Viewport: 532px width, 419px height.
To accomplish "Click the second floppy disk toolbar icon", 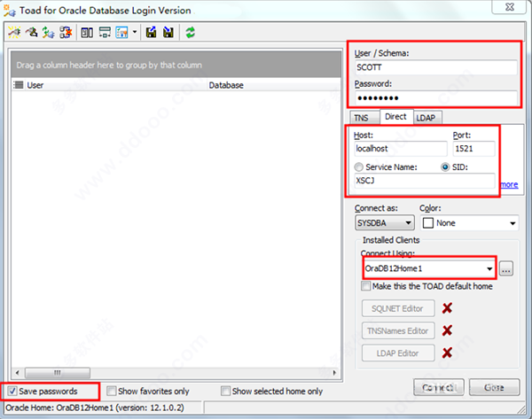I will coord(168,32).
